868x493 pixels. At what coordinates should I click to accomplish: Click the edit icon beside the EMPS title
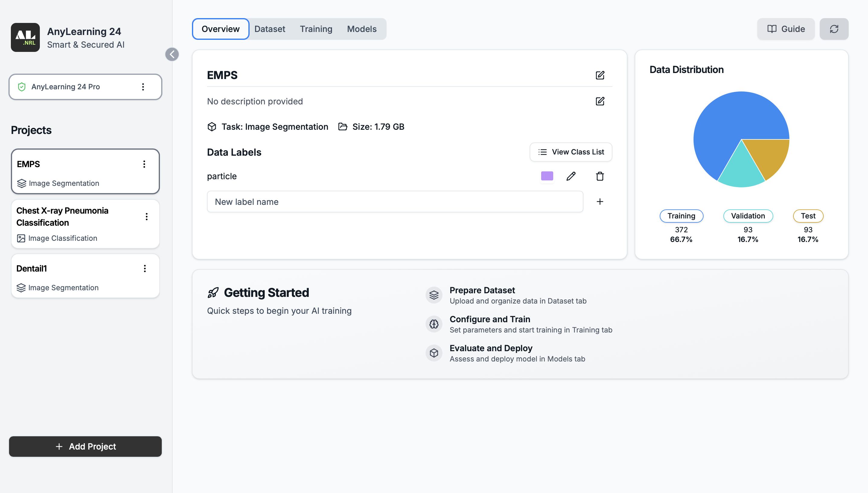600,75
